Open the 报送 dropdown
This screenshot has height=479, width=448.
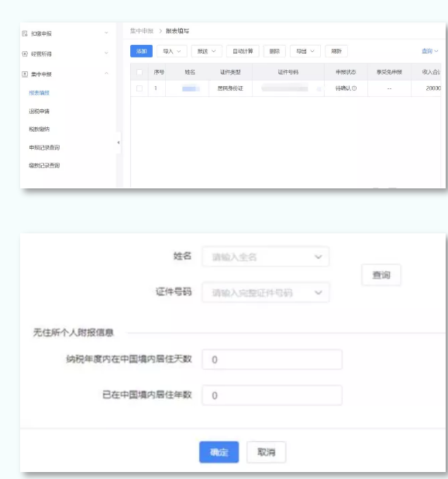(207, 51)
